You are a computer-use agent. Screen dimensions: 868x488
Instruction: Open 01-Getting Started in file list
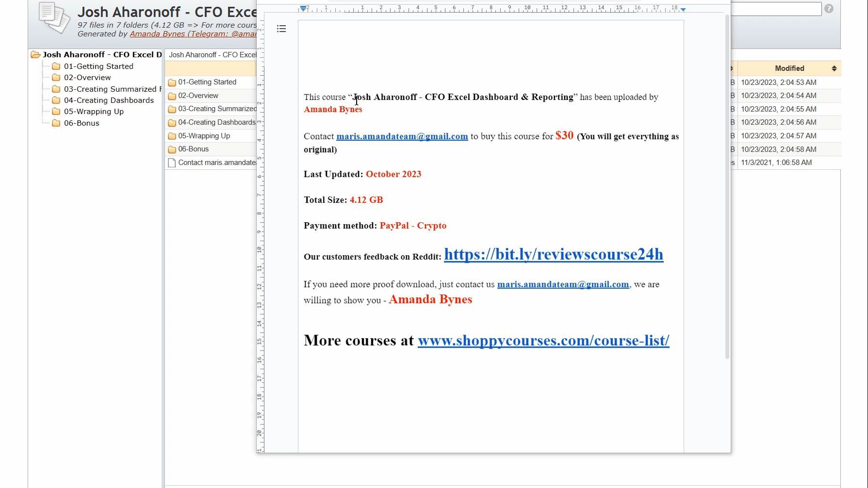(x=207, y=82)
